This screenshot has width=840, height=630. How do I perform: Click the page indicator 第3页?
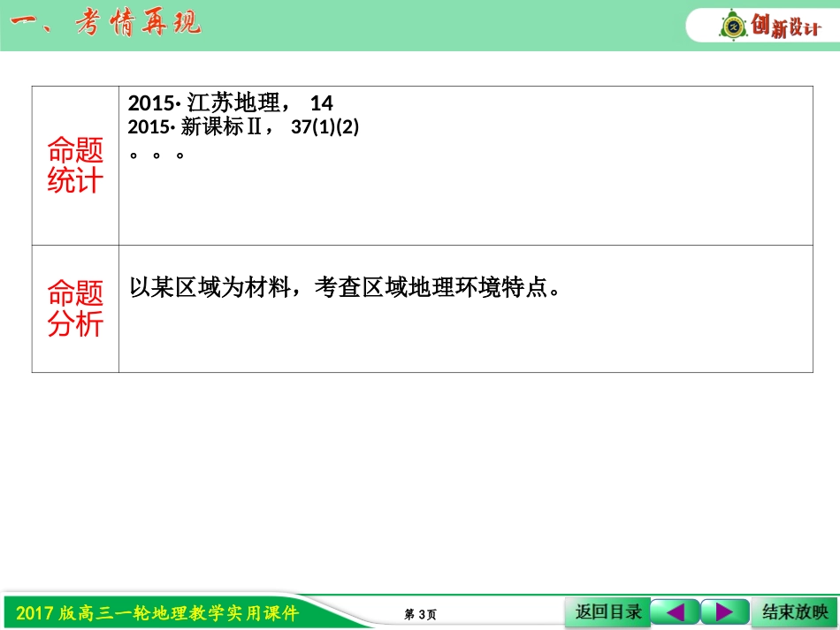421,614
